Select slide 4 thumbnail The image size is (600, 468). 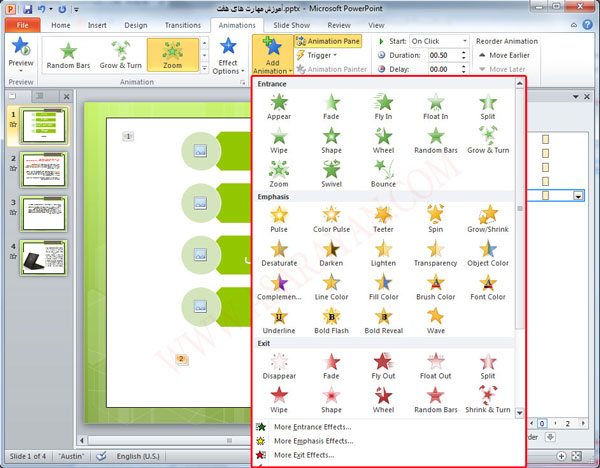(43, 259)
